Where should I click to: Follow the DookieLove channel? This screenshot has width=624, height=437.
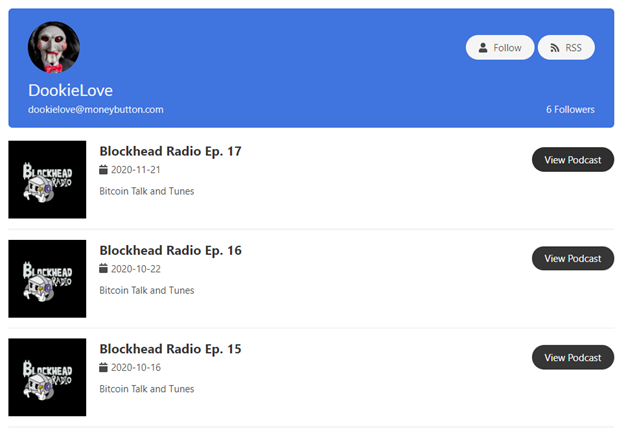pos(500,47)
